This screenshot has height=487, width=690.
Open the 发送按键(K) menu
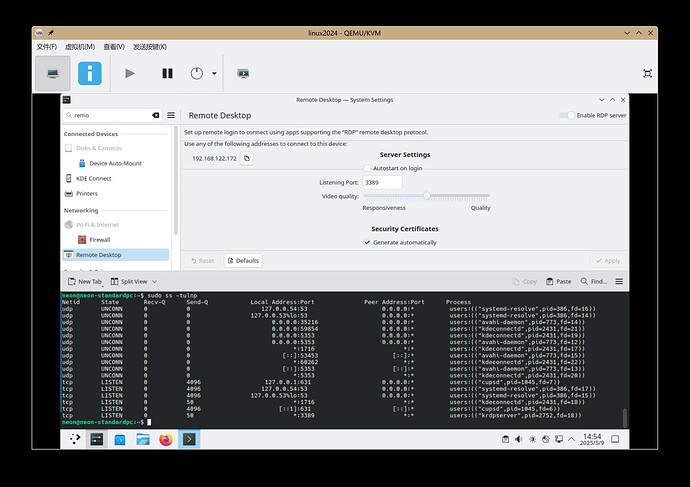point(150,47)
